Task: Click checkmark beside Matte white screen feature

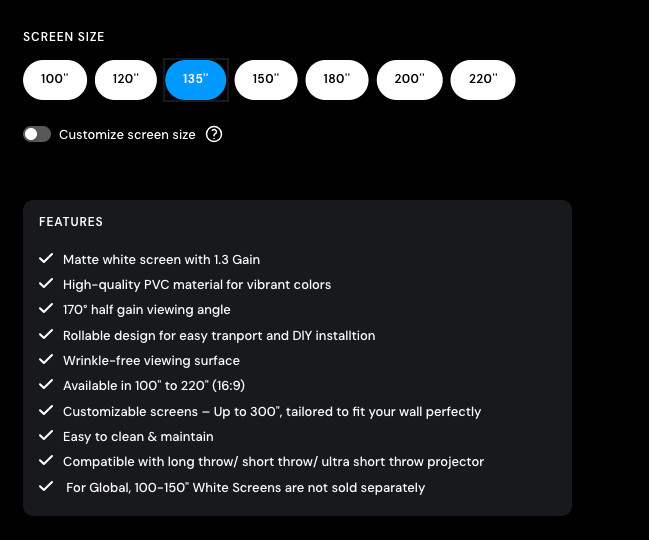Action: (45, 259)
